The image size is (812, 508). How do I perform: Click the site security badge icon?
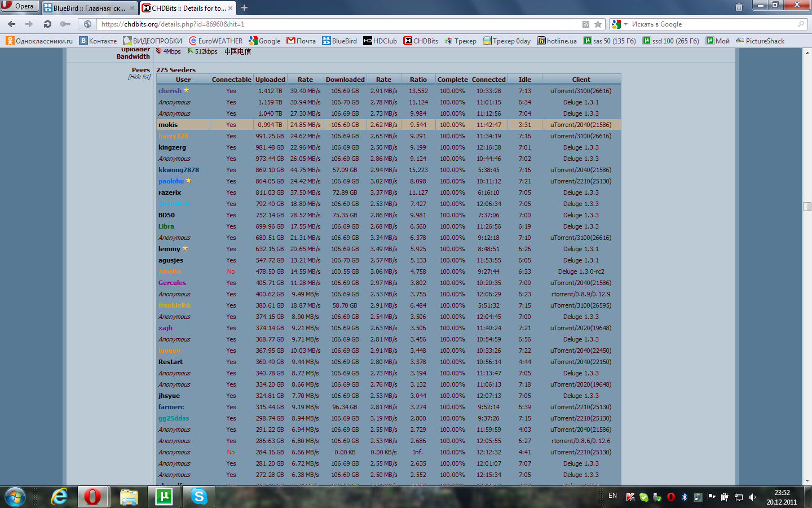tap(87, 24)
